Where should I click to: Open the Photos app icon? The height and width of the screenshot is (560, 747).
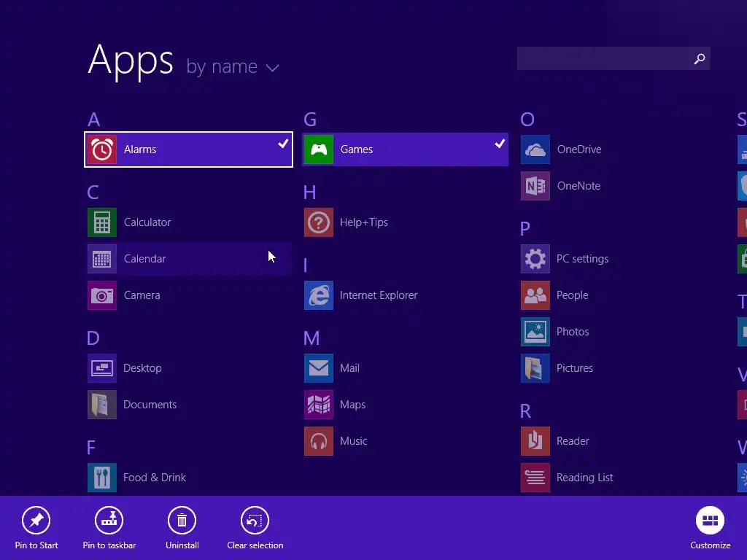[535, 332]
